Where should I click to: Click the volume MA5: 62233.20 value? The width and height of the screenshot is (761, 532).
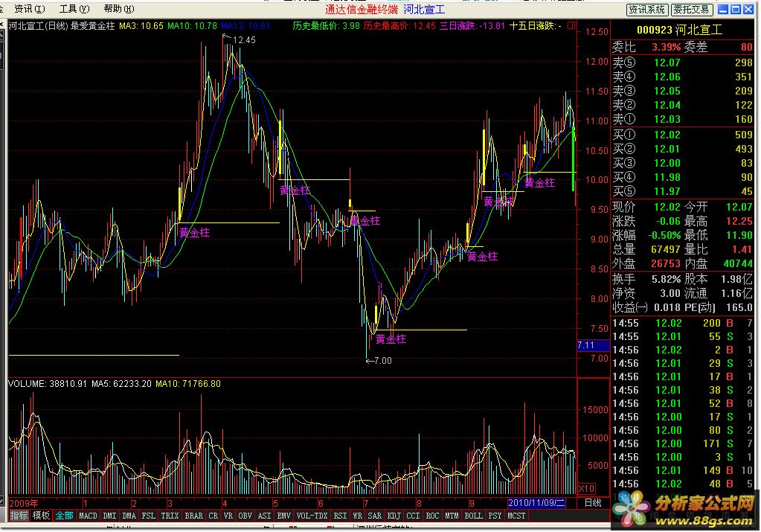tap(121, 383)
